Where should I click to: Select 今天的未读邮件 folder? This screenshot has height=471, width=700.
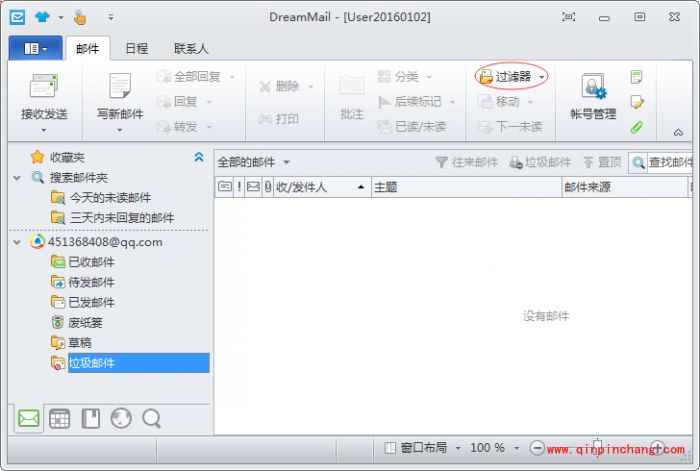coord(101,197)
